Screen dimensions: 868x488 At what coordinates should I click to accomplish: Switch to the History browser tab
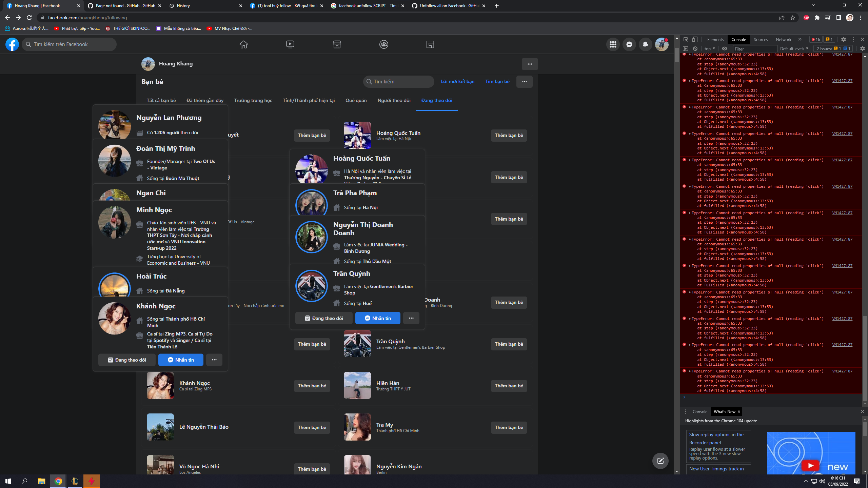205,6
